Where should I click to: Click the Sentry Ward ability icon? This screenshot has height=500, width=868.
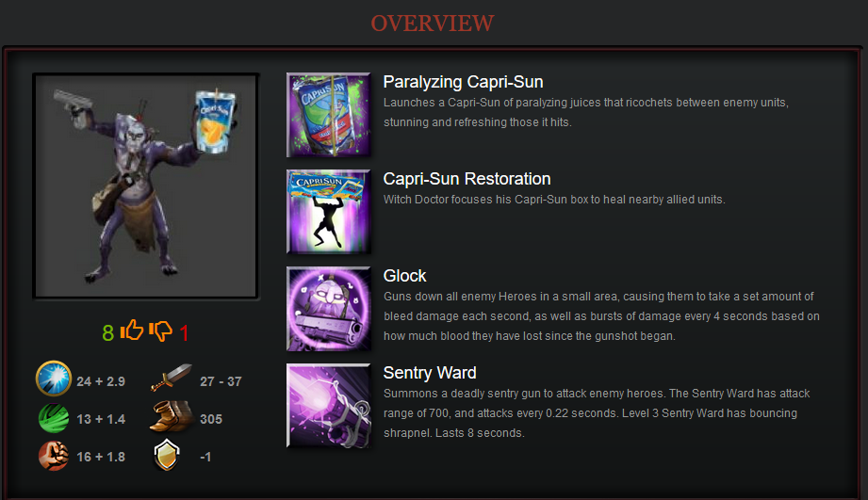pos(328,406)
